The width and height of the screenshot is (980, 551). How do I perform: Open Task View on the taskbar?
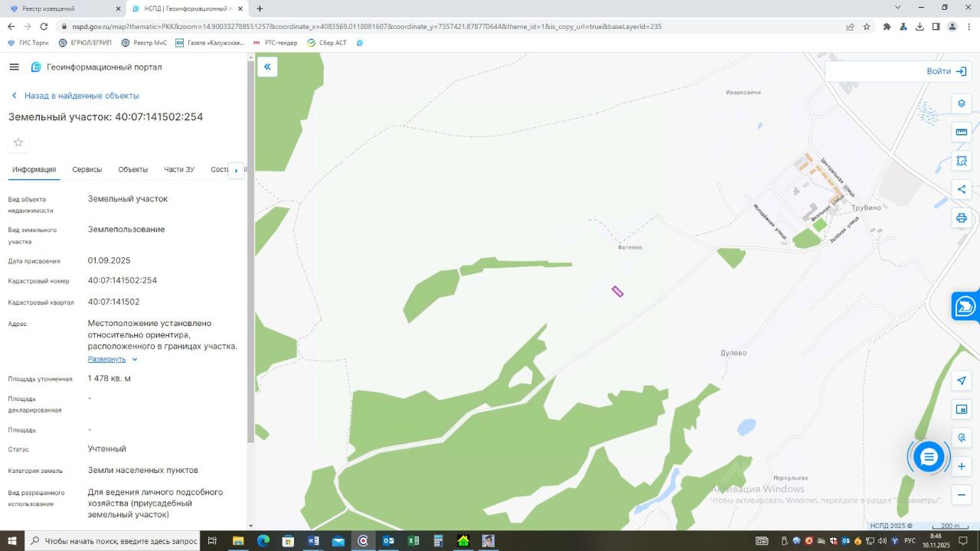pyautogui.click(x=212, y=541)
